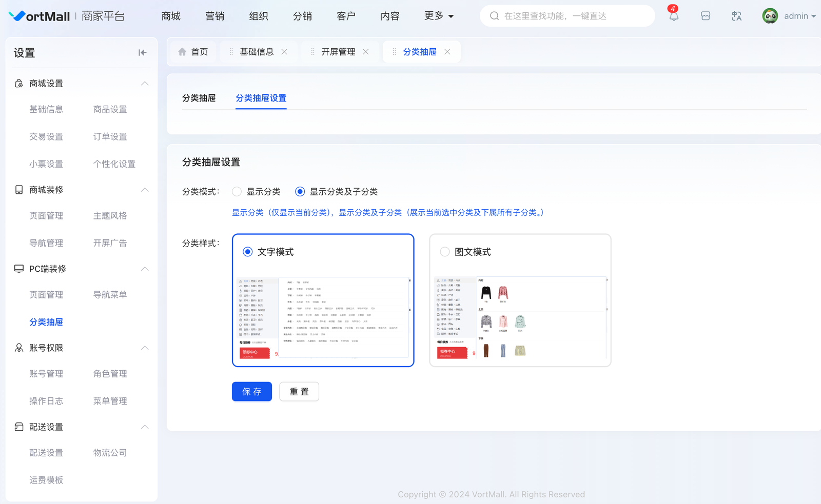This screenshot has width=821, height=504.
Task: Choose the 图文模式 radio button
Action: click(x=445, y=252)
